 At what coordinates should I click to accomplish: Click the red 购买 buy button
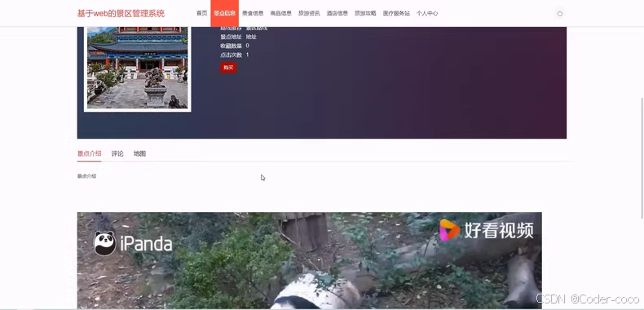coord(228,68)
